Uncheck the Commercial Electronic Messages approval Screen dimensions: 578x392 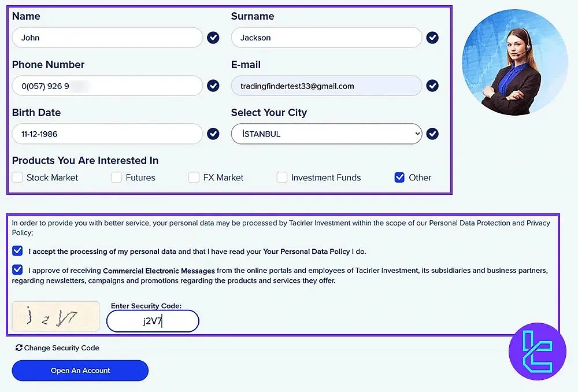click(17, 270)
